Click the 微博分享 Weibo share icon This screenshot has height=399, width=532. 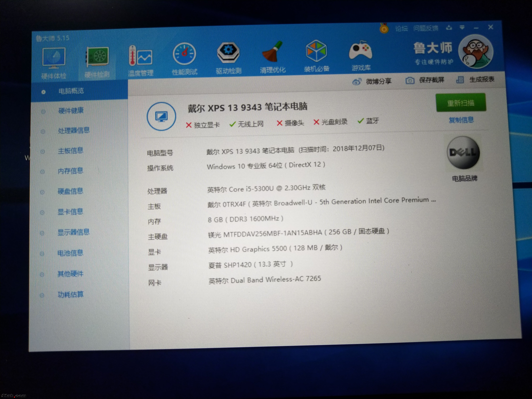(357, 82)
